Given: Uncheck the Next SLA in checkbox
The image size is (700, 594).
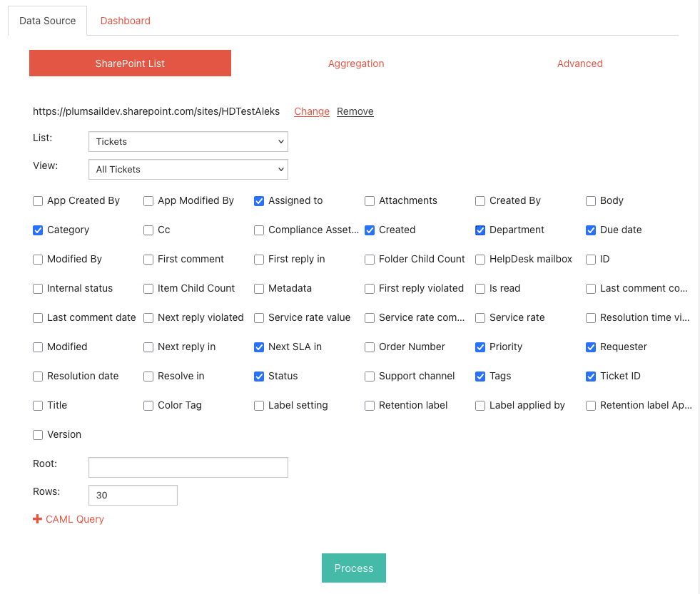Looking at the screenshot, I should (259, 347).
